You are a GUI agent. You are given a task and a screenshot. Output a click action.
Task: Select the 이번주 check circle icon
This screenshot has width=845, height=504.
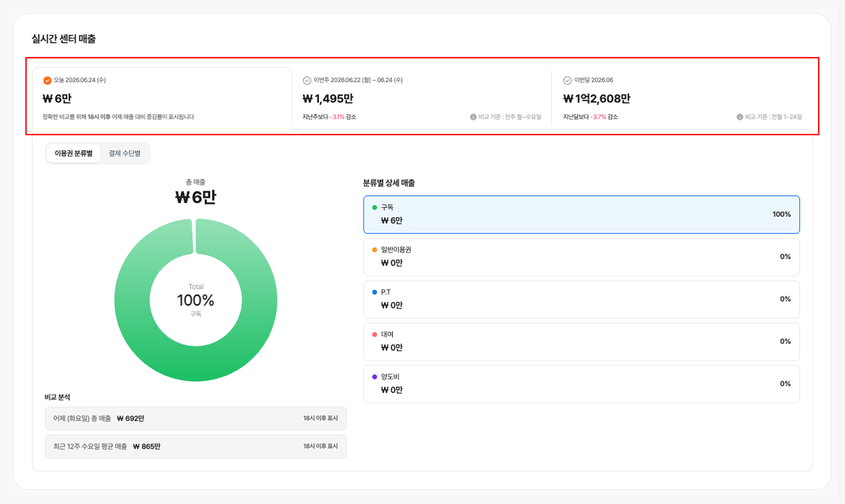point(307,81)
